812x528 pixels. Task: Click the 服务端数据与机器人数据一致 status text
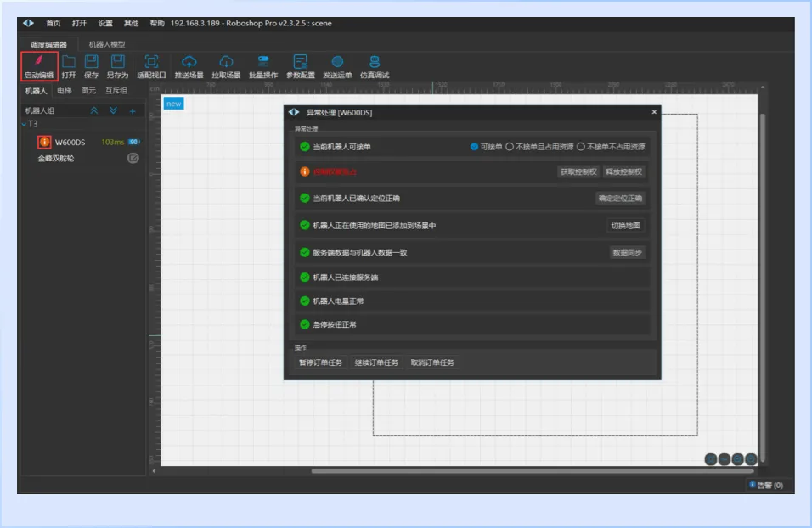click(x=360, y=253)
